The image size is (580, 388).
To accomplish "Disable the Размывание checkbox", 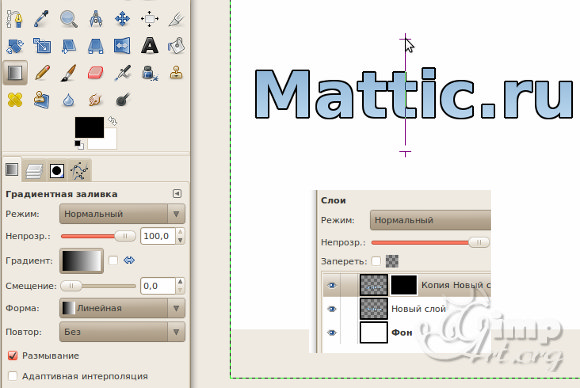I will click(x=13, y=356).
